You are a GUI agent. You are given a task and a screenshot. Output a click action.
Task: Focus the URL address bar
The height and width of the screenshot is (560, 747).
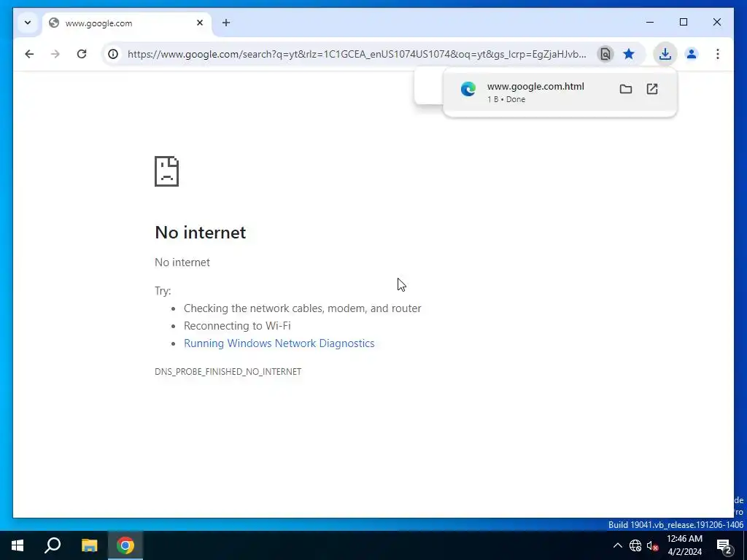[356, 54]
